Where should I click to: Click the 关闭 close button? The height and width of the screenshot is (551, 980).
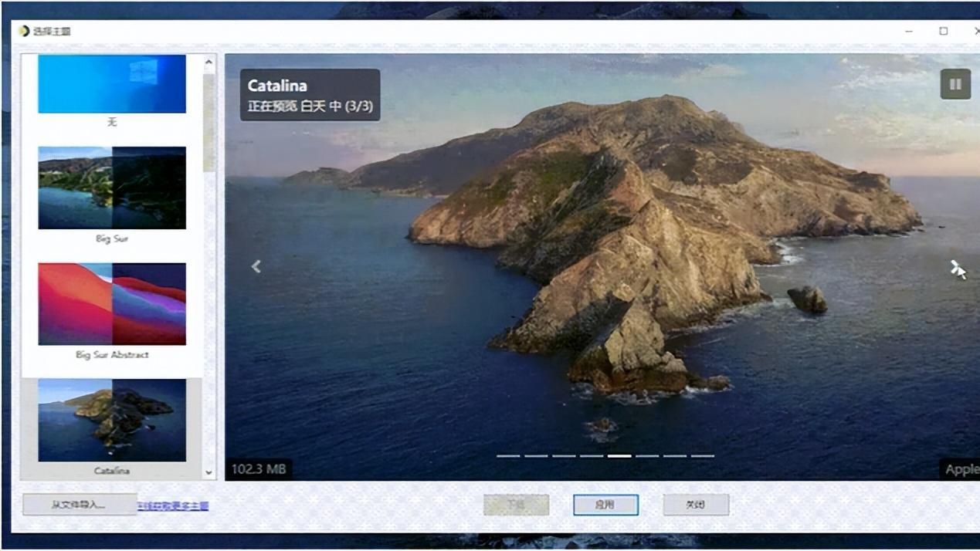point(696,505)
